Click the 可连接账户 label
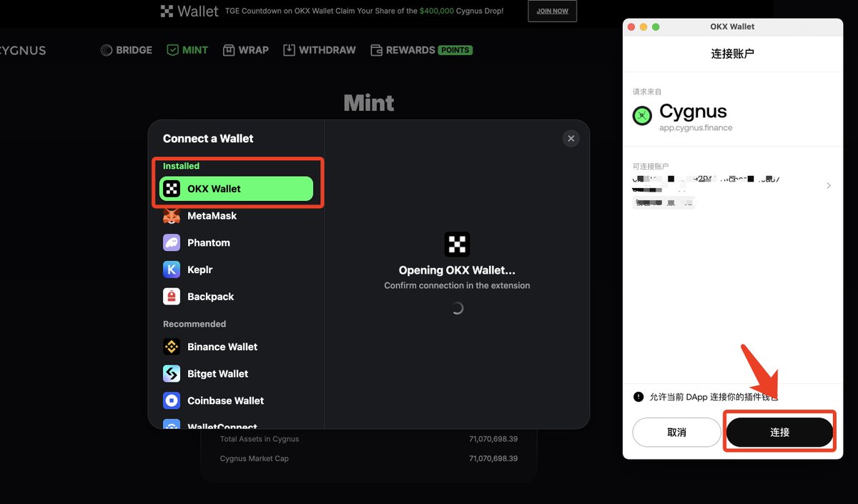The width and height of the screenshot is (858, 504). tap(651, 167)
